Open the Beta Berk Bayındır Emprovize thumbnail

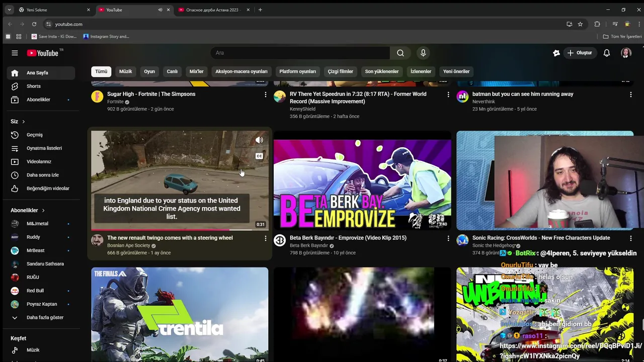pos(362,180)
